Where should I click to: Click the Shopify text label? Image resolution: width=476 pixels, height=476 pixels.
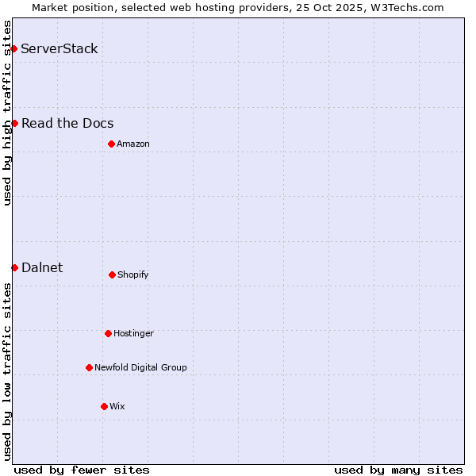133,274
